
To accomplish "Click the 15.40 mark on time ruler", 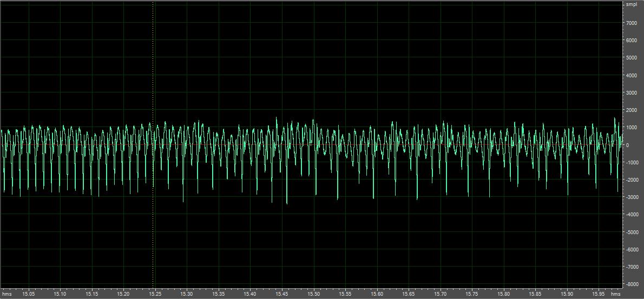I will pos(249,294).
